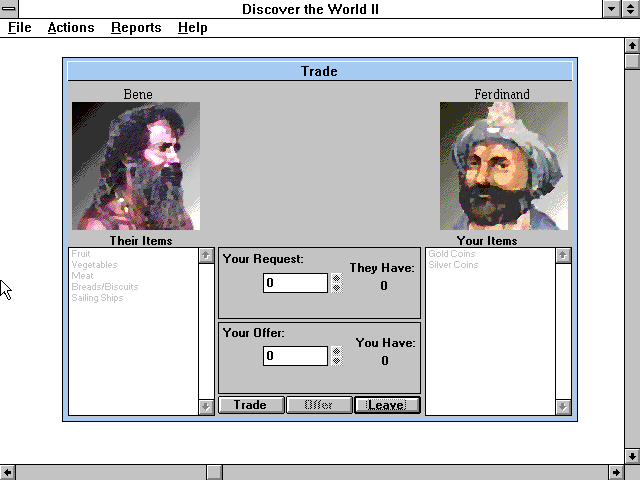640x480 pixels.
Task: Increase the Your Request amount
Action: tap(336, 278)
